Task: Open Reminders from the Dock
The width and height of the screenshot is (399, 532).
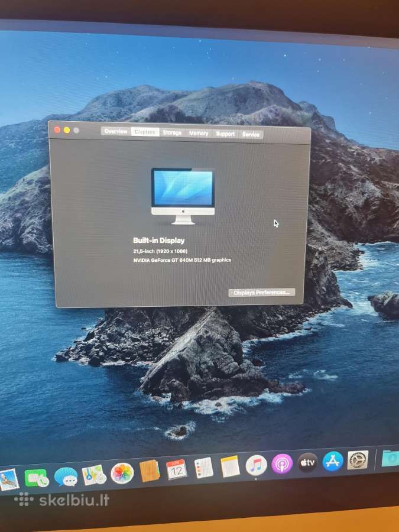Action: pyautogui.click(x=203, y=468)
